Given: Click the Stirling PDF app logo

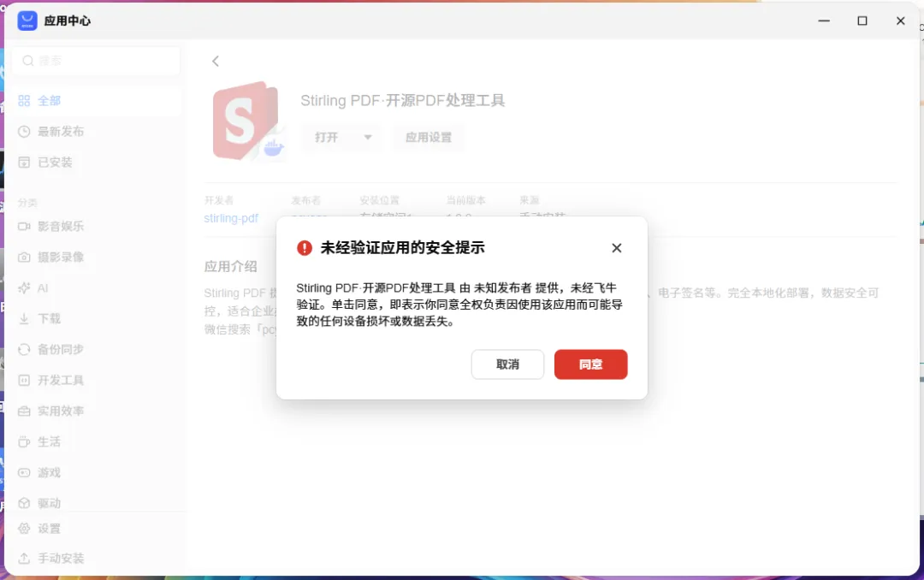Looking at the screenshot, I should pyautogui.click(x=247, y=121).
